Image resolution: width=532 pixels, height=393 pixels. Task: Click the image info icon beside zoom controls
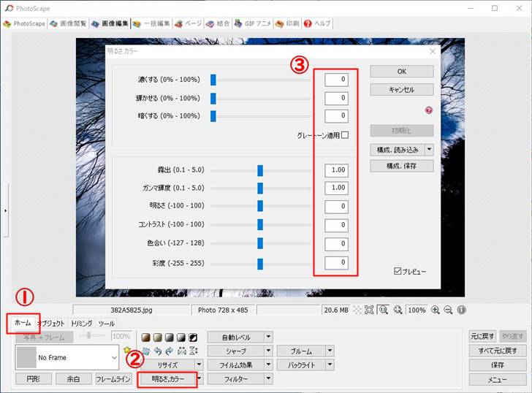click(461, 310)
